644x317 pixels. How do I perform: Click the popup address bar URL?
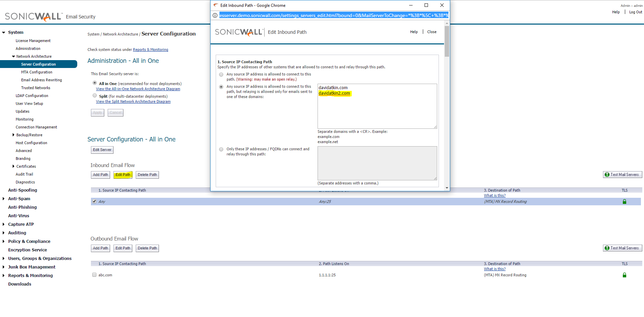point(334,15)
